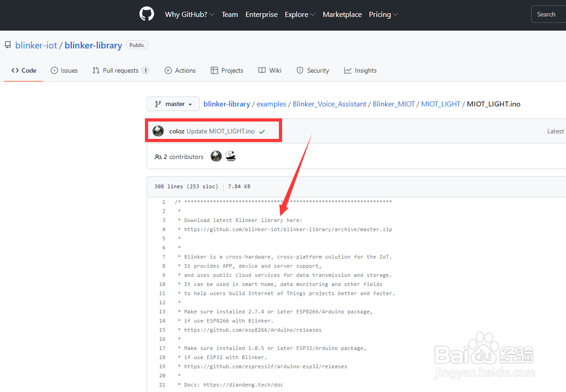Viewport: 566px width, 392px height.
Task: Open the Team page link
Action: pyautogui.click(x=230, y=15)
